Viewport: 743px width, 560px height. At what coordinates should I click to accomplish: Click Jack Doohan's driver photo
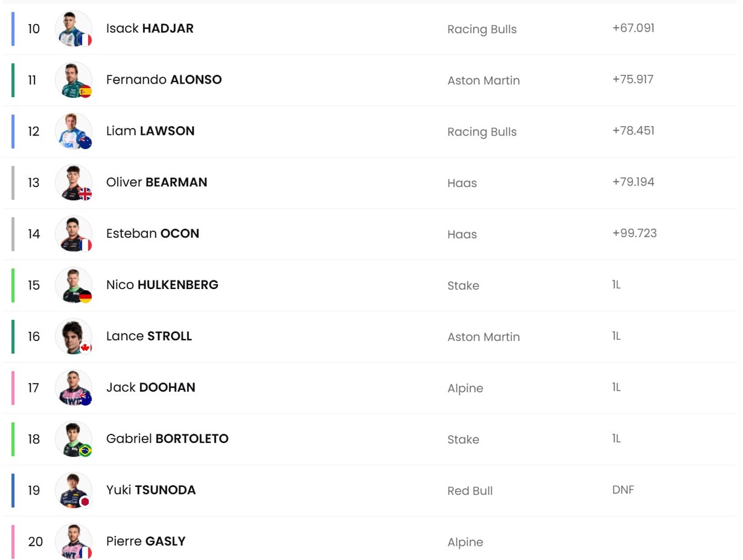click(73, 388)
